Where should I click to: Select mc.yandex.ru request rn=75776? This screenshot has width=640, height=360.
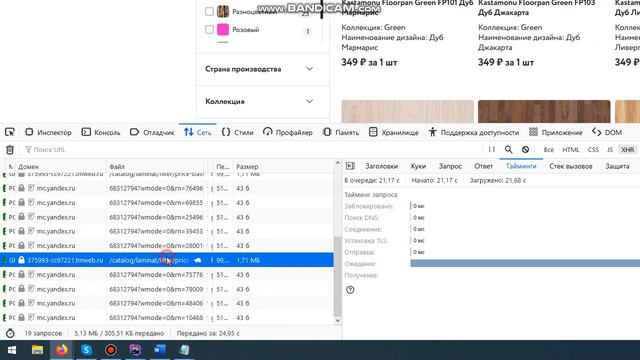(x=167, y=275)
